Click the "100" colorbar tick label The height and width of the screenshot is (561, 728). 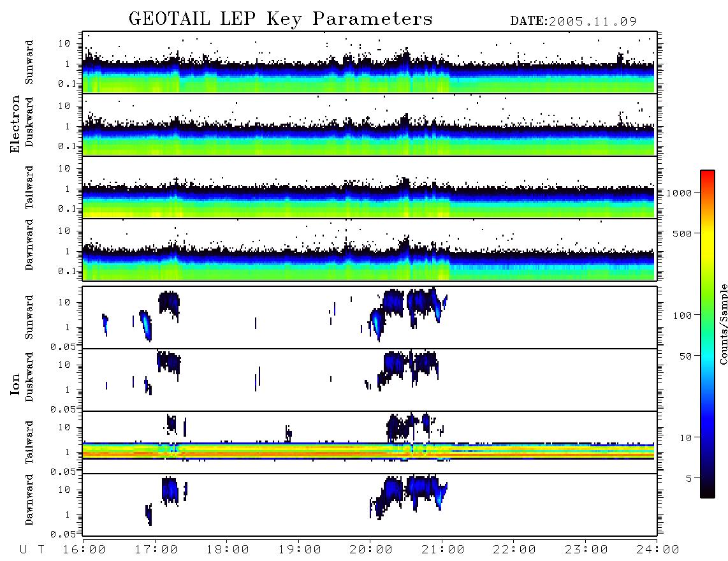tap(682, 316)
